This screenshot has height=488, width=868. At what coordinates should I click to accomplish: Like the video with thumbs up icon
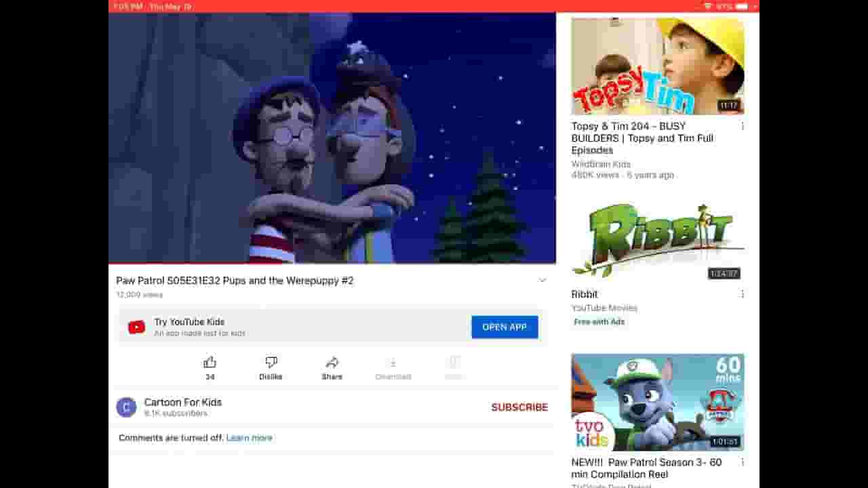[210, 363]
